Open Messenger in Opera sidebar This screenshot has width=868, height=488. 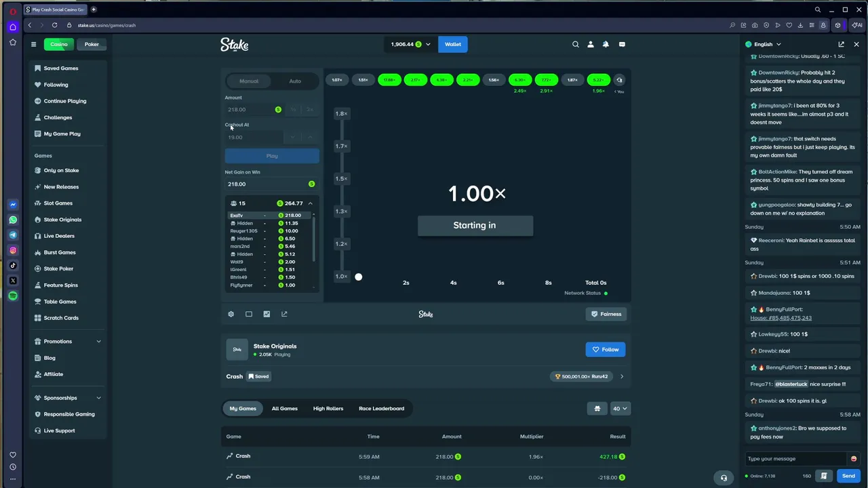click(13, 204)
